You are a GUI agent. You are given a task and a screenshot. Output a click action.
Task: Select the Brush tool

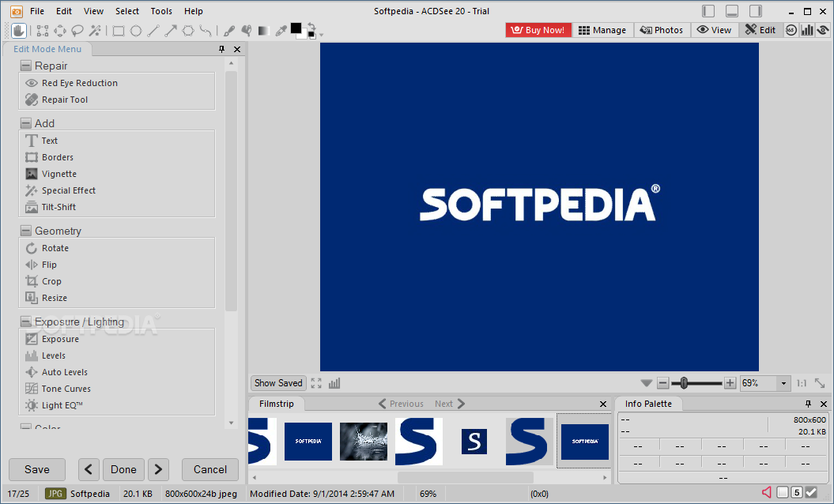click(x=229, y=31)
